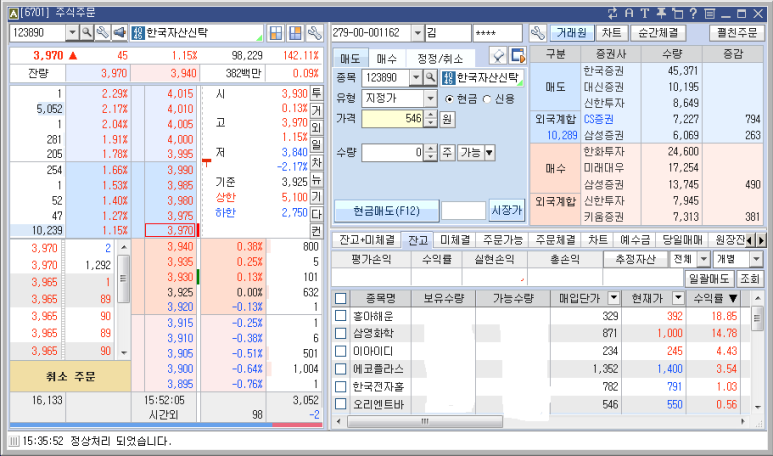This screenshot has height=456, width=773.
Task: Click the orange grid layout icon in the top toolbar
Action: coord(296,33)
